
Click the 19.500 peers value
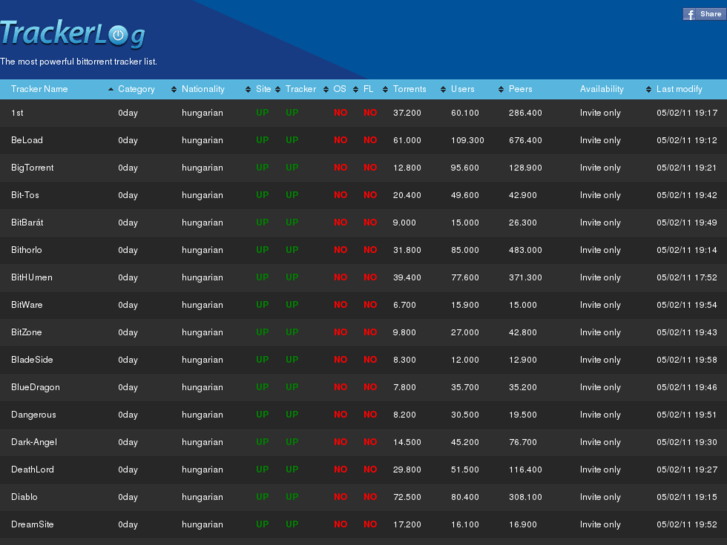523,414
